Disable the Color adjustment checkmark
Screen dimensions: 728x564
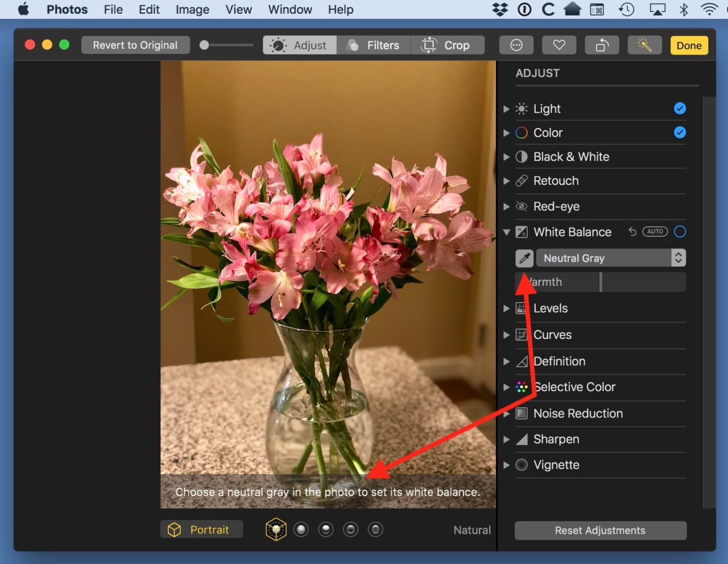coord(680,132)
